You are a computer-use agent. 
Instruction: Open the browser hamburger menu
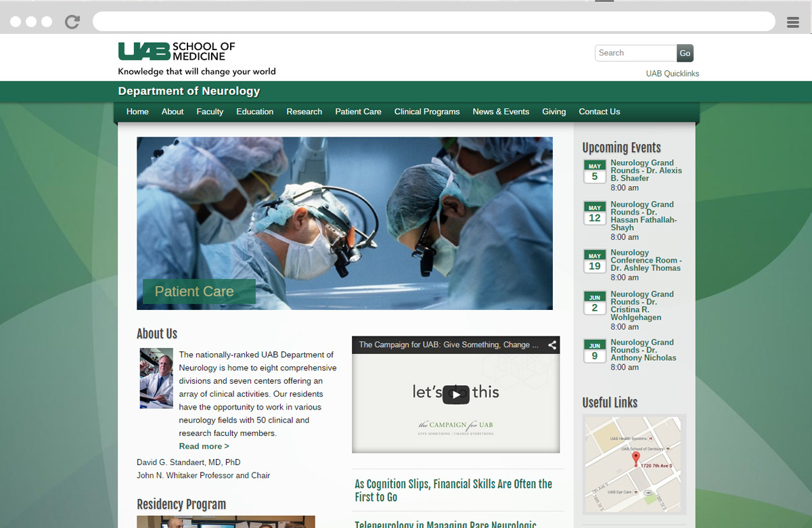(793, 22)
